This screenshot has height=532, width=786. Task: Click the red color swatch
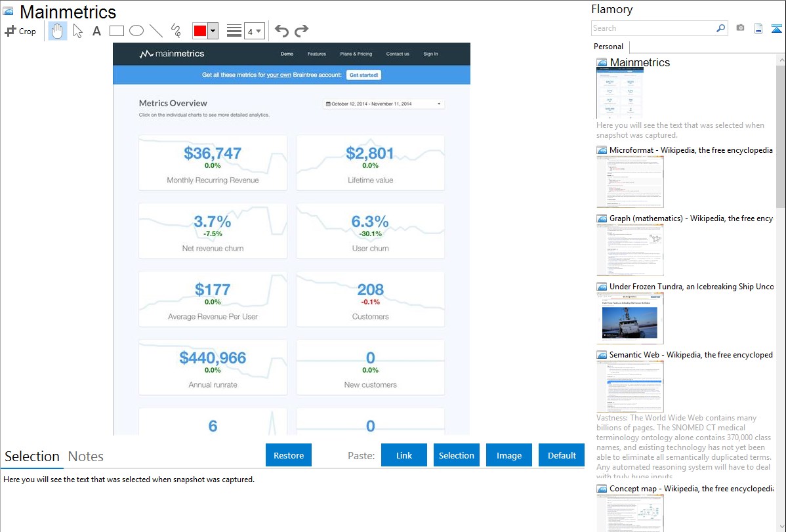(200, 31)
